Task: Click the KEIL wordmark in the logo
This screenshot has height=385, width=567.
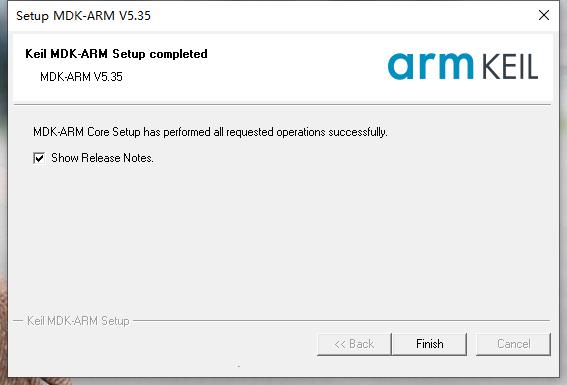Action: (x=510, y=67)
